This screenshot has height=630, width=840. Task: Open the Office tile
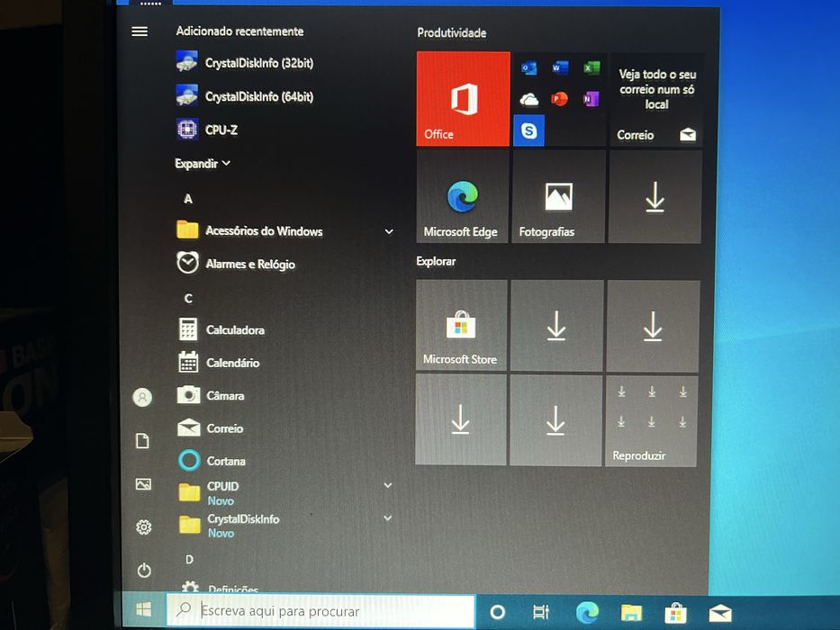(x=464, y=99)
